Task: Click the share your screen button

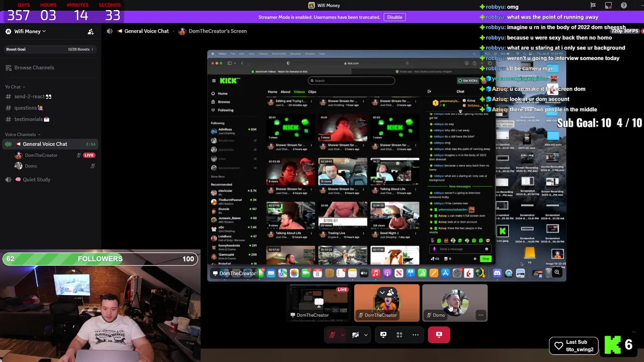Action: point(383,335)
